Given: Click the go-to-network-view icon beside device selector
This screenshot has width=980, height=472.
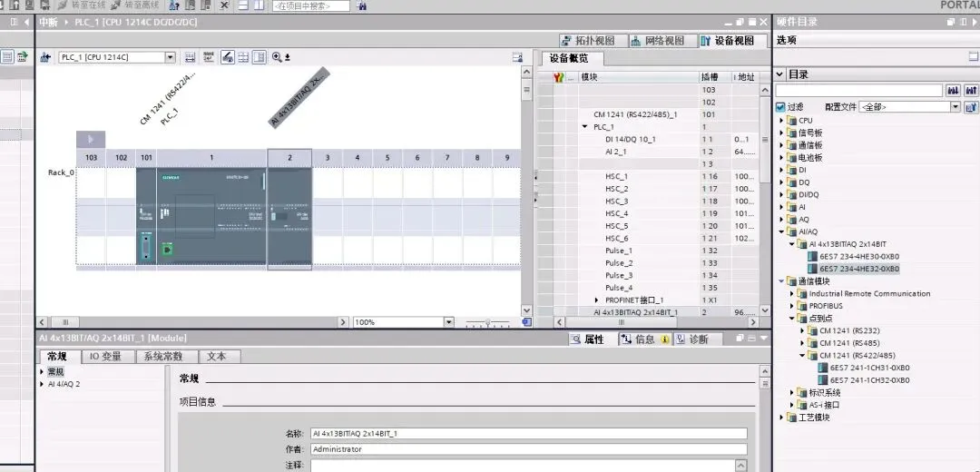Looking at the screenshot, I should point(45,57).
